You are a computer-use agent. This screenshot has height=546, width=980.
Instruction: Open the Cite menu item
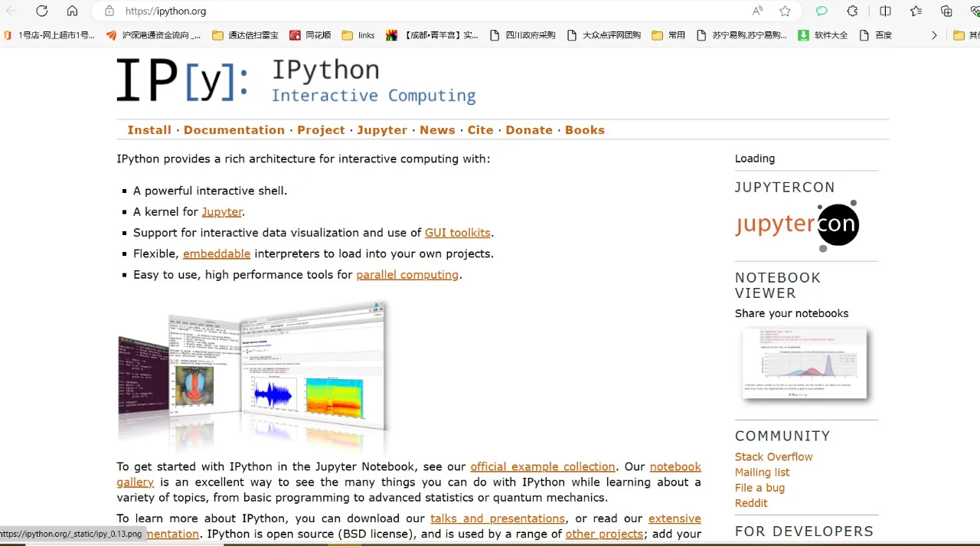pos(481,130)
